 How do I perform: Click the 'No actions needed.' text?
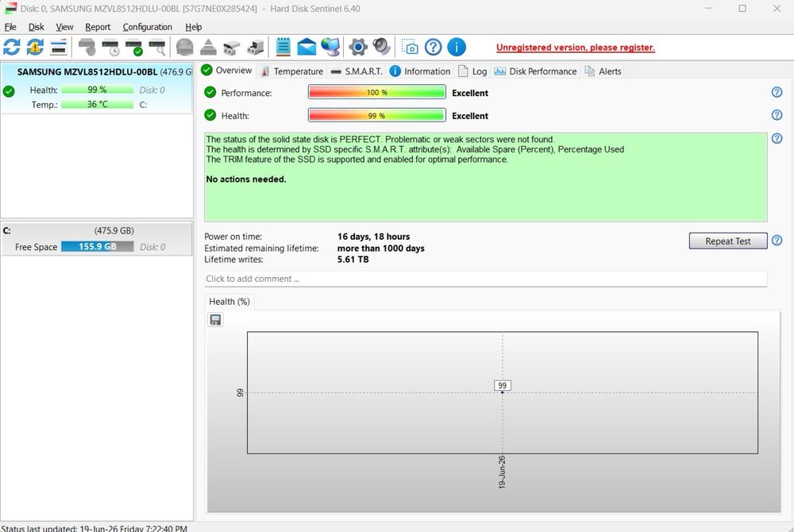tap(246, 179)
